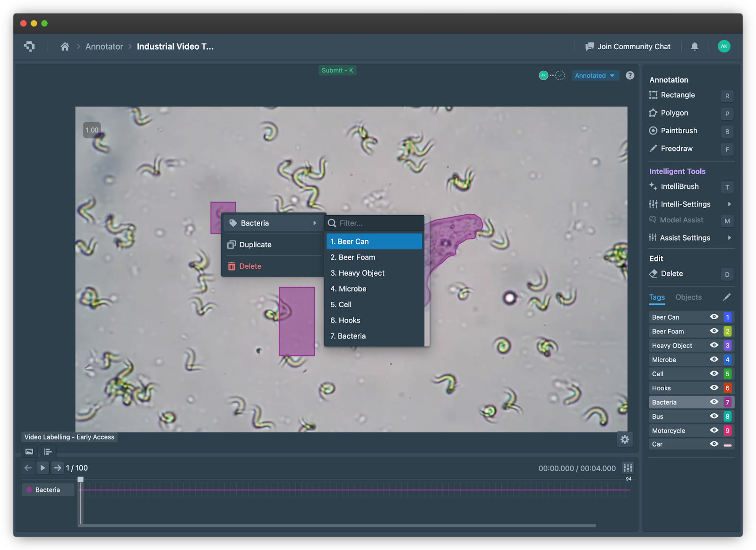756x550 pixels.
Task: Expand the Assist Settings options
Action: pos(685,237)
